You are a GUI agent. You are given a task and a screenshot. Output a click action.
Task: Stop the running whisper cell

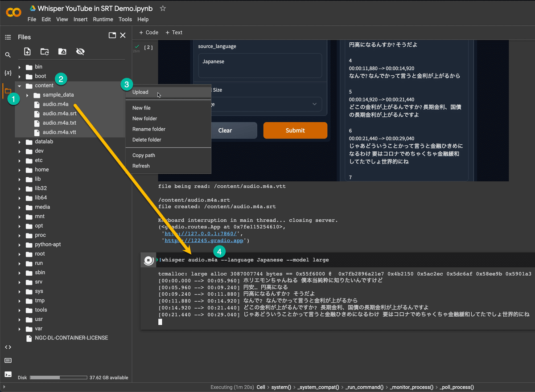[148, 260]
